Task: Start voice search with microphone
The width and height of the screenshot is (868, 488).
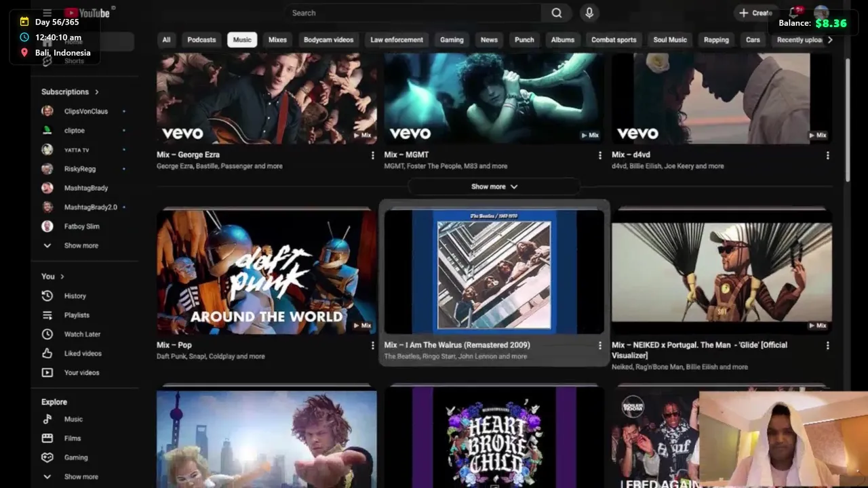Action: tap(589, 13)
